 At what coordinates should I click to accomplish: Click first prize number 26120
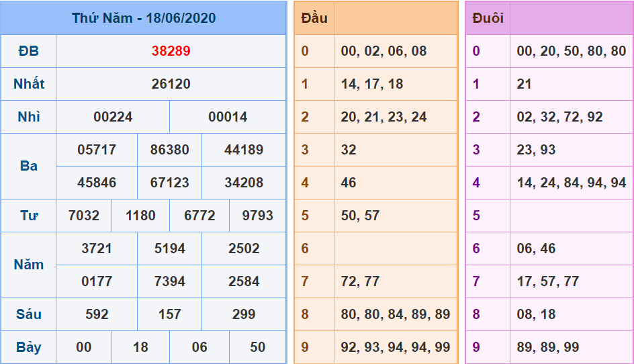point(171,84)
